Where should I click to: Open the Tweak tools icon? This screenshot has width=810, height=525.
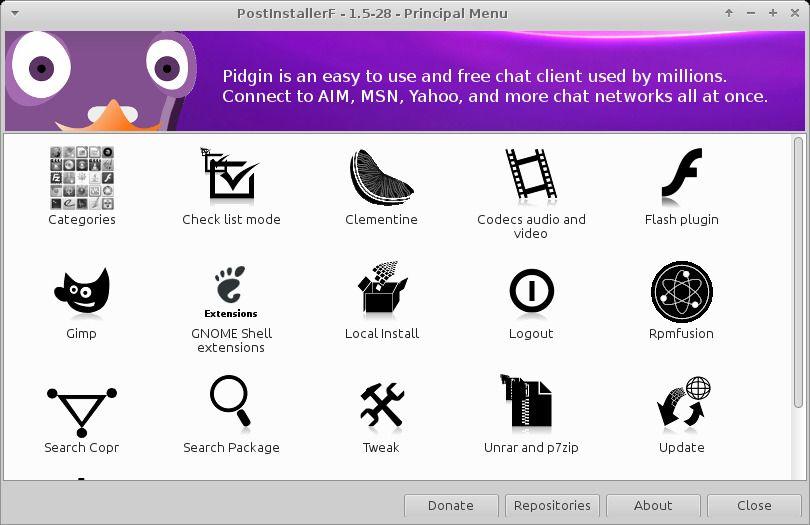coord(382,405)
